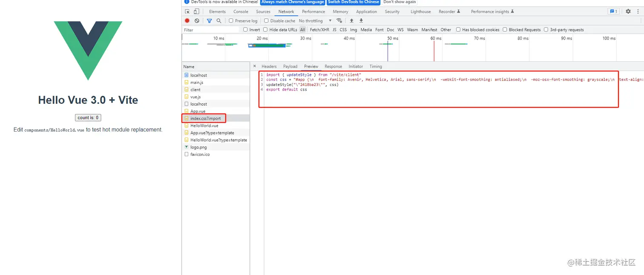
Task: Open the Memory tab
Action: [x=340, y=11]
